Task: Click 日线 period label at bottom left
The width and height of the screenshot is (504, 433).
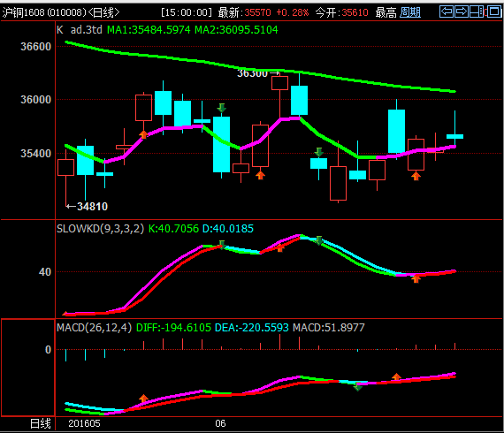Action: pos(41,423)
